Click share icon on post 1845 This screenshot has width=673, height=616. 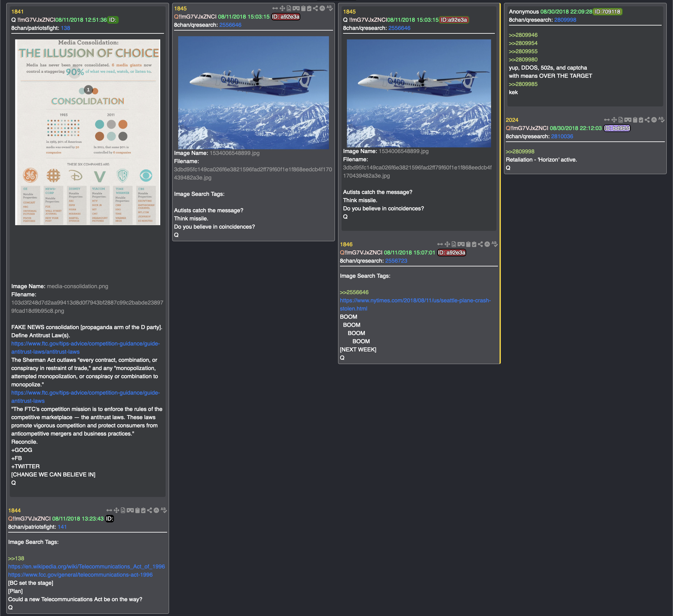point(315,9)
